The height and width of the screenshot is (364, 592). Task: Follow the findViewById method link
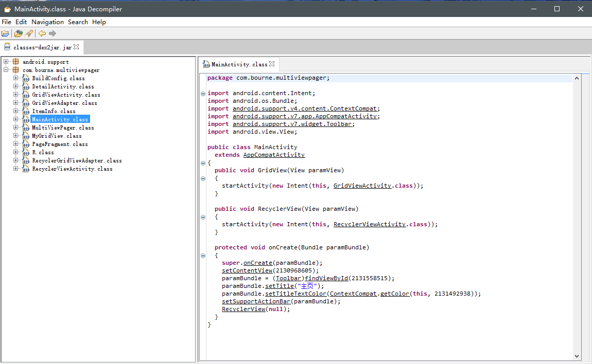pyautogui.click(x=326, y=278)
